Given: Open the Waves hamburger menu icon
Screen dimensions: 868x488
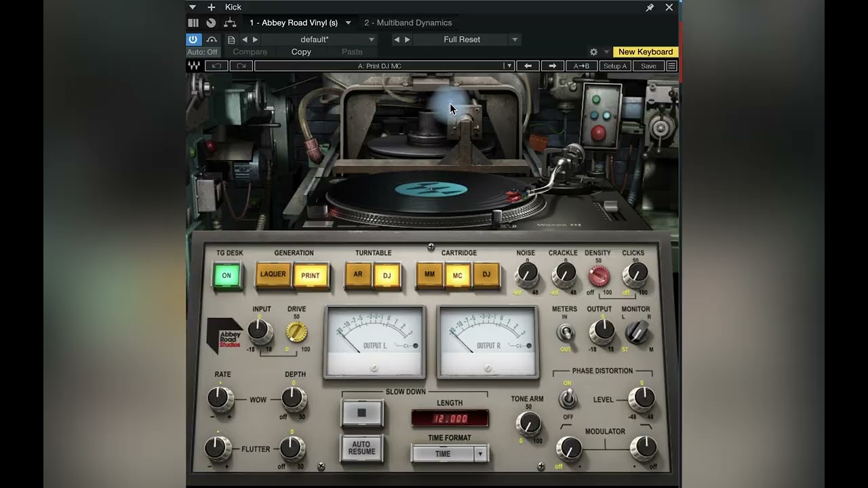Looking at the screenshot, I should (671, 66).
